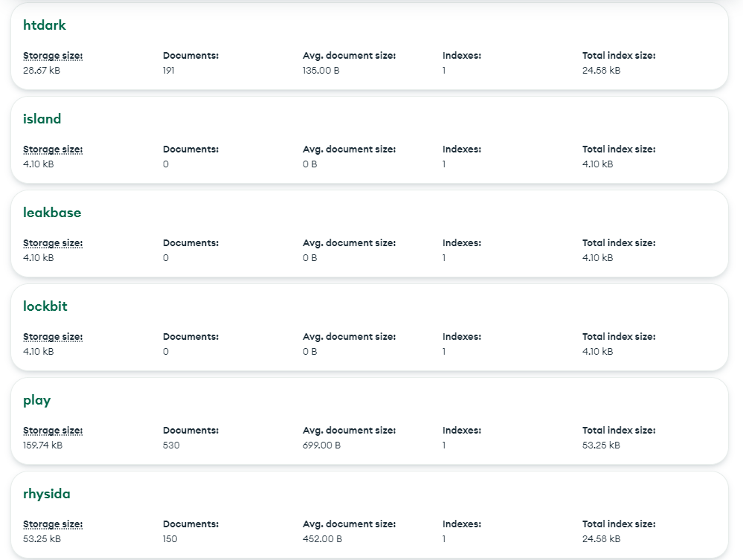Open the rhysida collection

pyautogui.click(x=47, y=494)
